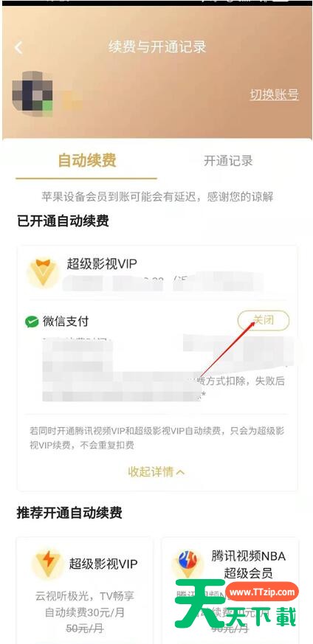Screen dimensions: 313x644
Task: Tap the 超级影视VIP bow-tie badge icon
Action: click(x=43, y=272)
